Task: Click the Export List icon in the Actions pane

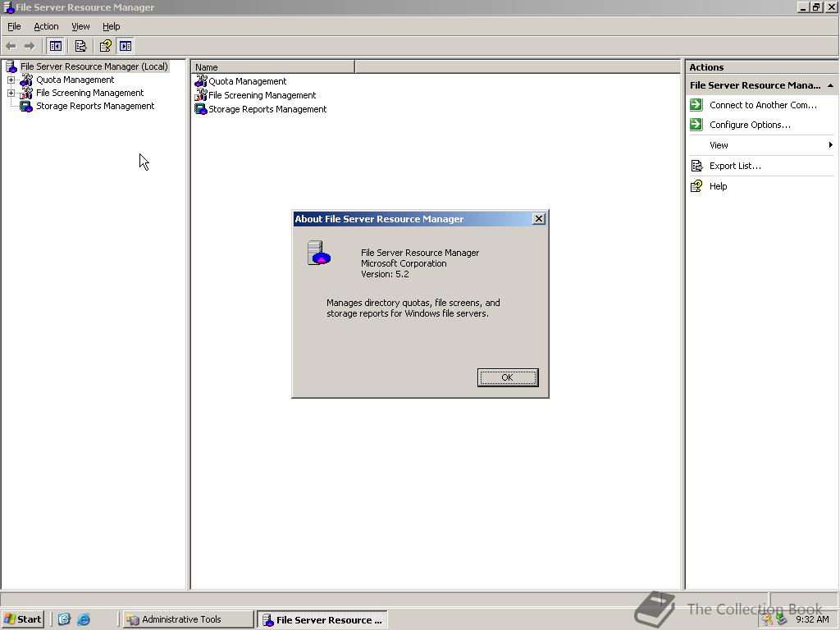Action: pos(696,166)
